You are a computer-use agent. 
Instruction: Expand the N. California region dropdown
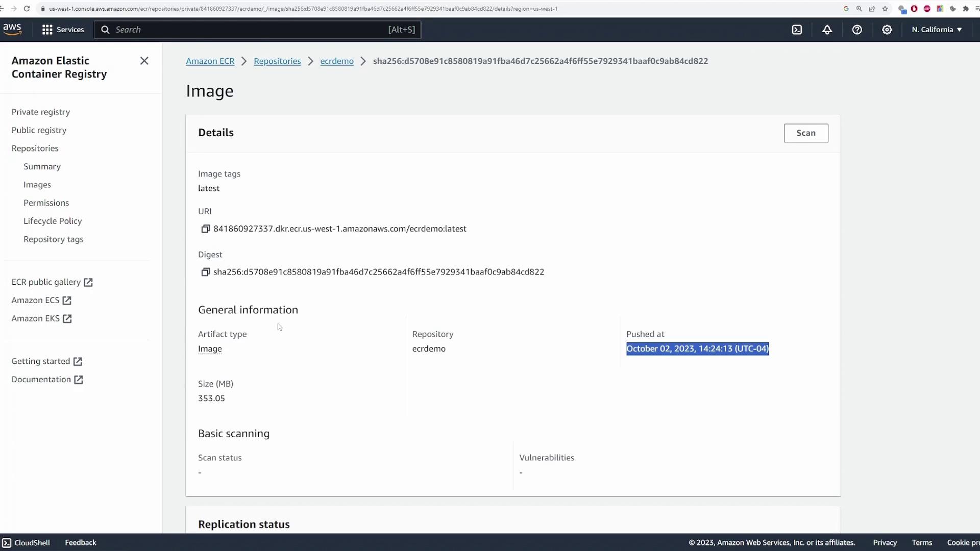click(x=937, y=30)
